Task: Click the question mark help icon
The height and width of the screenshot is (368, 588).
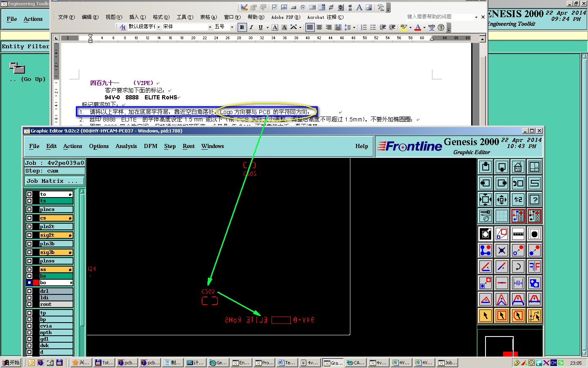Action: (x=535, y=200)
